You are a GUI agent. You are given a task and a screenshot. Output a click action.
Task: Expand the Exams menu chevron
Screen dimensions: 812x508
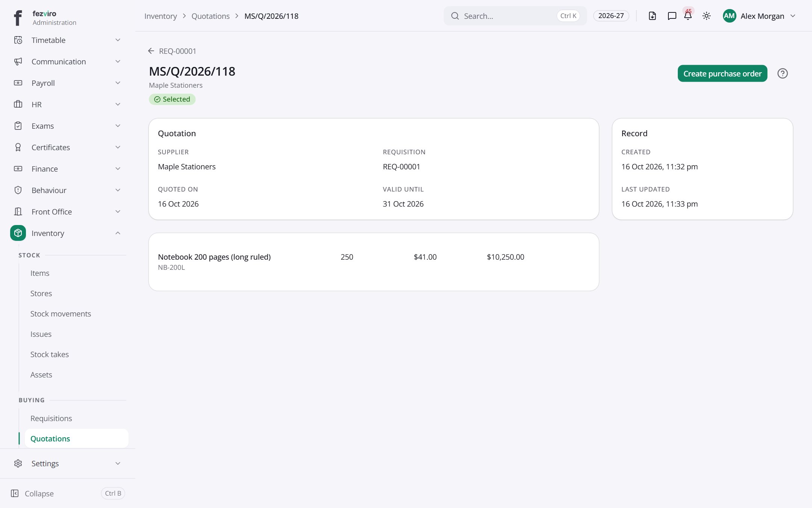pyautogui.click(x=118, y=126)
